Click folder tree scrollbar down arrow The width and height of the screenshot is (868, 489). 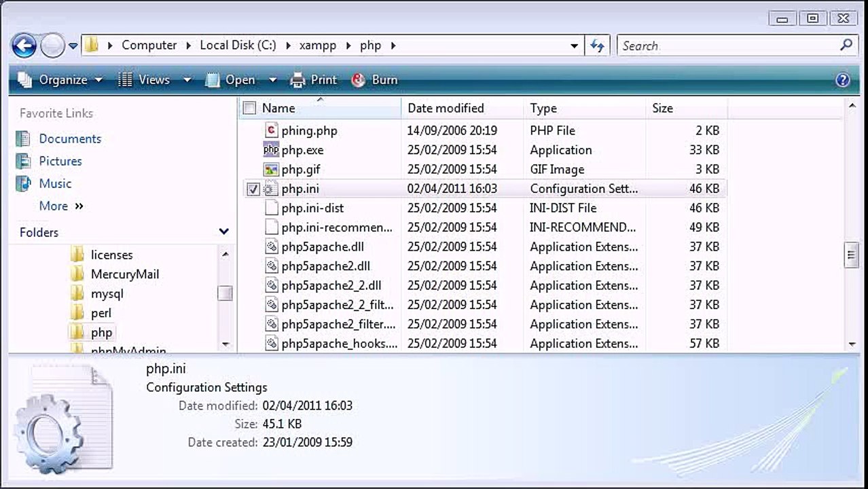pos(225,344)
